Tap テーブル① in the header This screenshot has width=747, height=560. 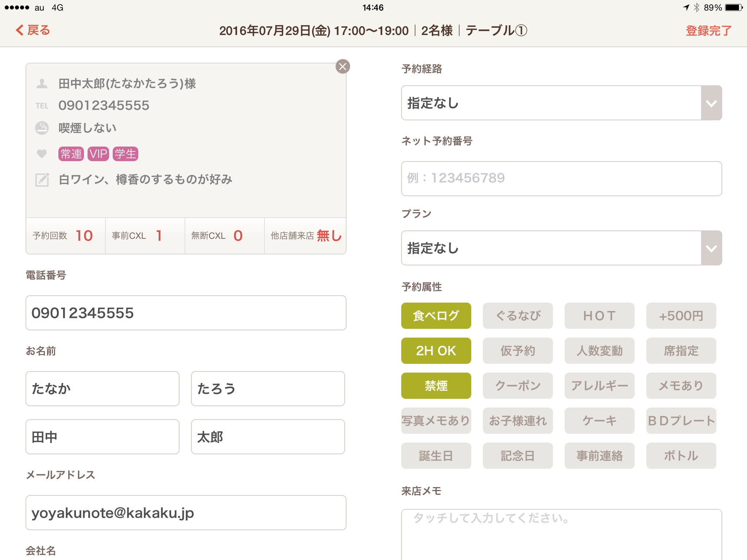click(496, 31)
